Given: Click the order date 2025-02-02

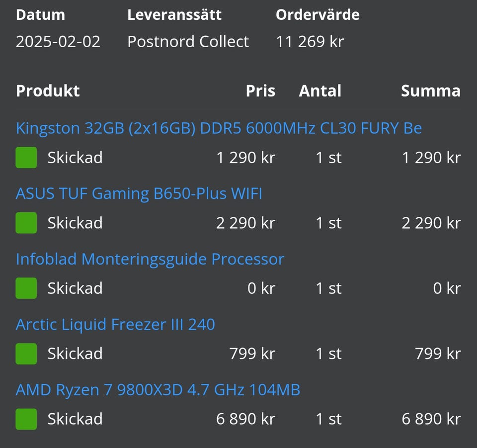Looking at the screenshot, I should [58, 42].
